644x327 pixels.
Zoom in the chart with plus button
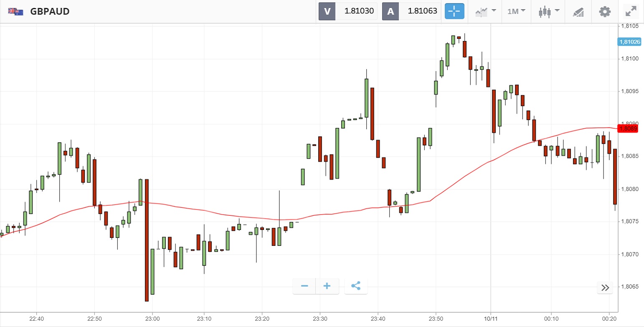[327, 286]
